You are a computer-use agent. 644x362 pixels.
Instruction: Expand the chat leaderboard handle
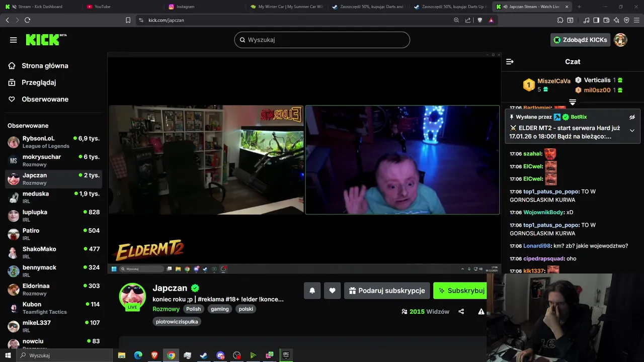click(x=573, y=102)
